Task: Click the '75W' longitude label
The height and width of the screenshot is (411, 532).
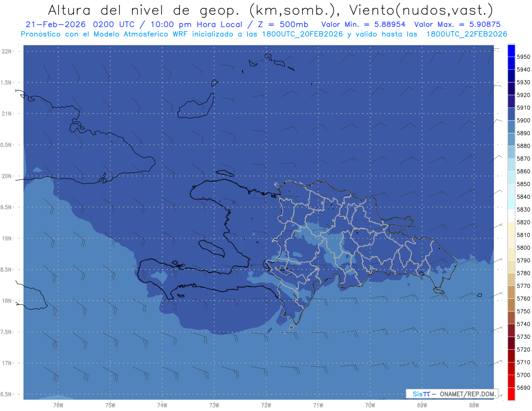Action: click(110, 405)
